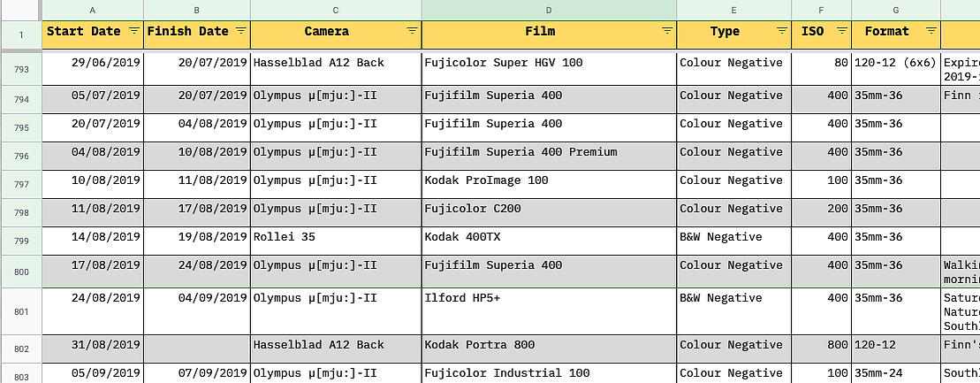This screenshot has height=383, width=980.
Task: Open the Format column filter icon
Action: pos(931,31)
